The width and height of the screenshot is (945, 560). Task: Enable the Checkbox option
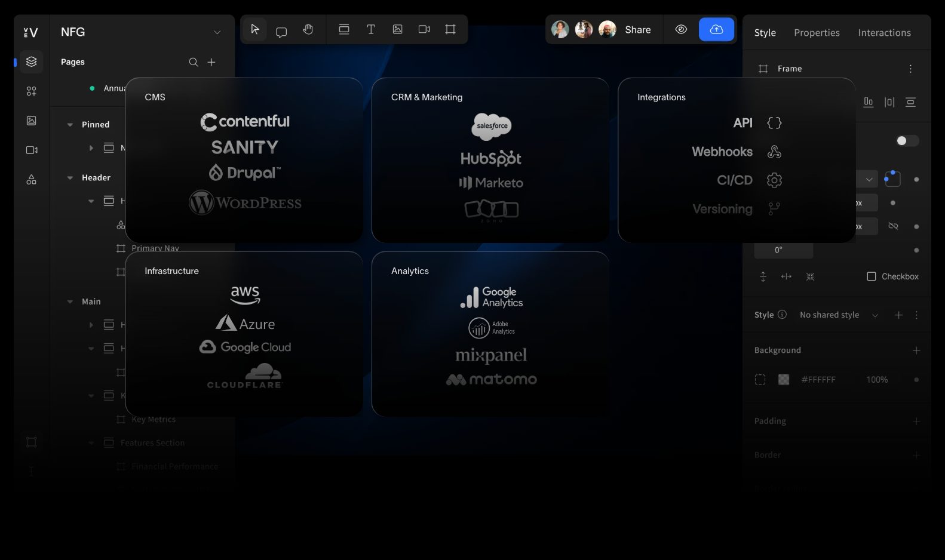[872, 276]
